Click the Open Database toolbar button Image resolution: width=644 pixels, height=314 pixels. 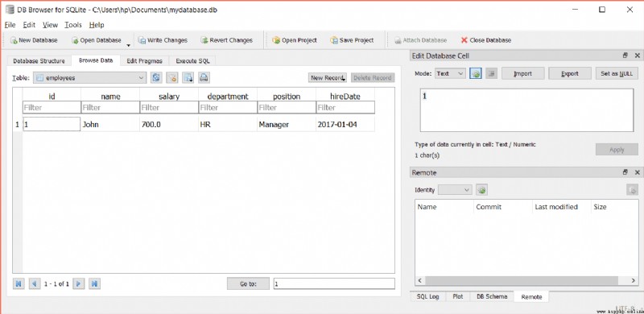tap(97, 40)
